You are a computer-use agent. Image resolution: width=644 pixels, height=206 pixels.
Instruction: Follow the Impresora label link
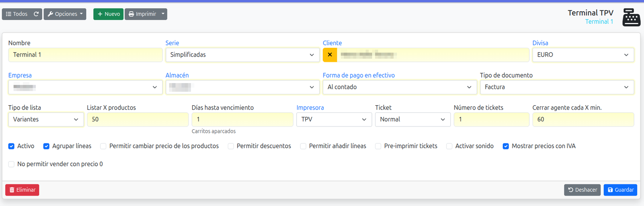[310, 108]
